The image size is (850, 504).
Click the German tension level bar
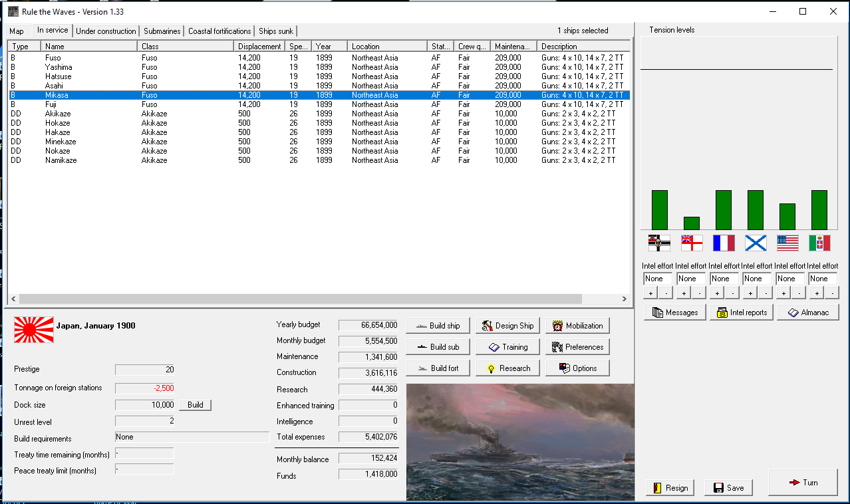[659, 210]
